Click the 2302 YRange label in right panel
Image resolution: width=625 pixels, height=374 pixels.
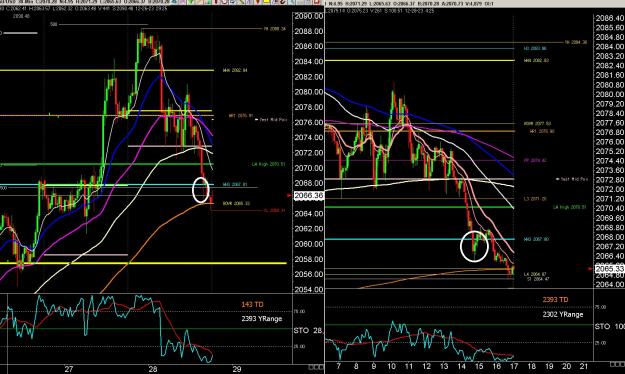coord(563,315)
